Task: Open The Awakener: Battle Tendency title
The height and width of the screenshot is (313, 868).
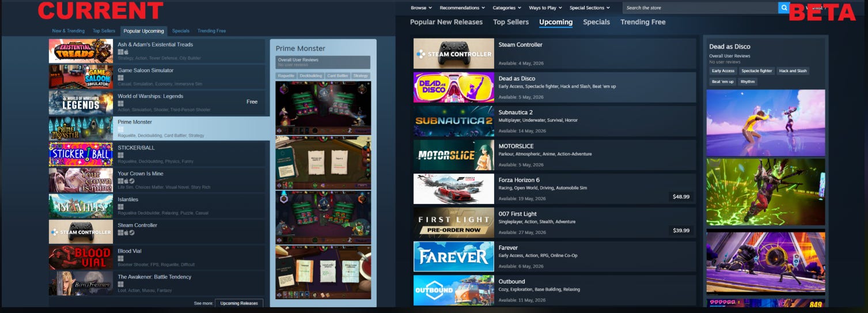Action: pos(154,277)
